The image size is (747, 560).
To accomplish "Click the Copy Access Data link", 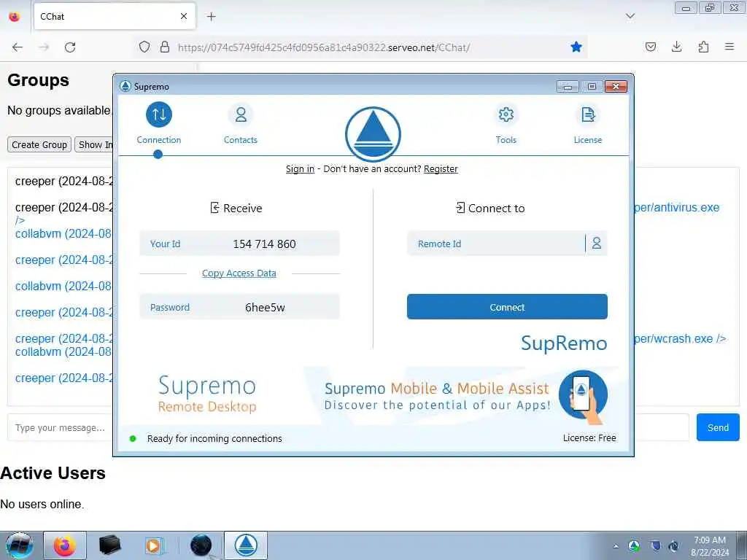I will pos(239,273).
